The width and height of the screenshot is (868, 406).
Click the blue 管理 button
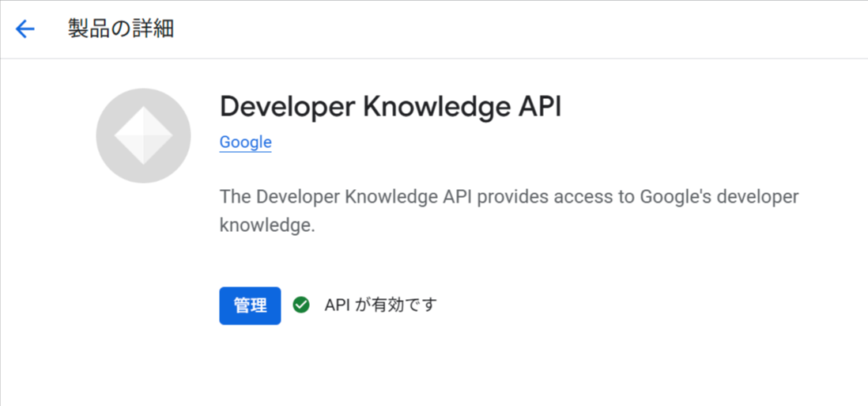pyautogui.click(x=251, y=305)
